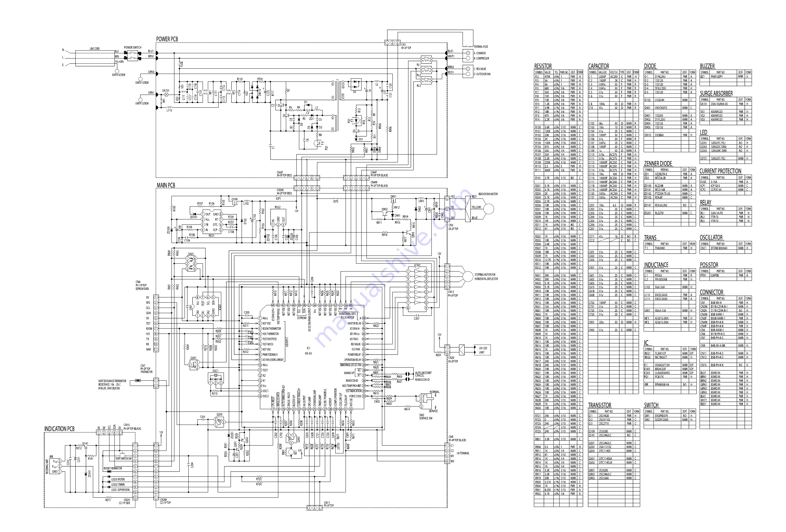This screenshot has width=786, height=532.
Task: Click the CN9 XH-4P TOP (BLACK) label
Action: click(x=457, y=439)
